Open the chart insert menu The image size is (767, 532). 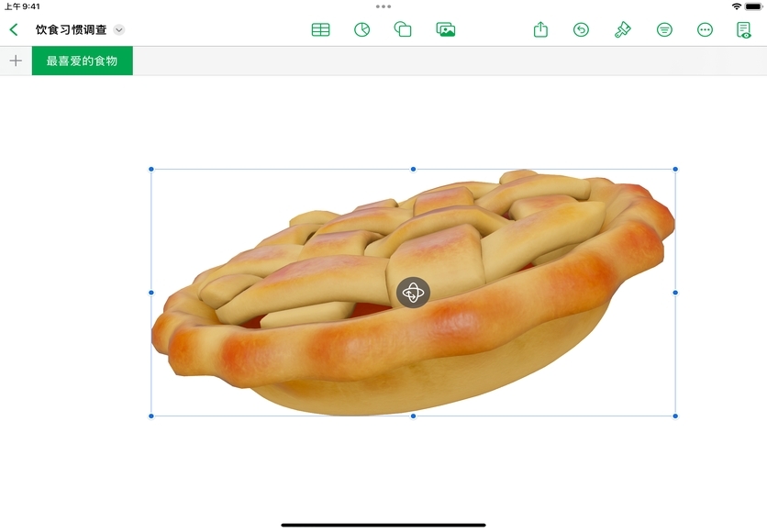pos(361,29)
